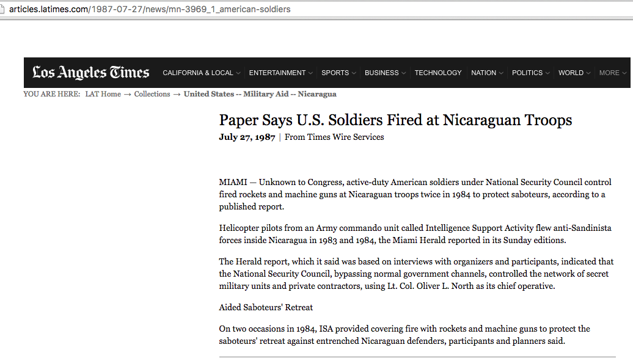Image resolution: width=633 pixels, height=364 pixels.
Task: Follow the Collections breadcrumb link
Action: pos(152,94)
